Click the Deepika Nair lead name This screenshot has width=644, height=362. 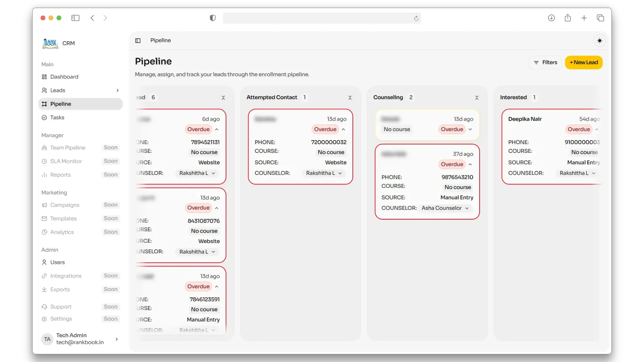[525, 119]
